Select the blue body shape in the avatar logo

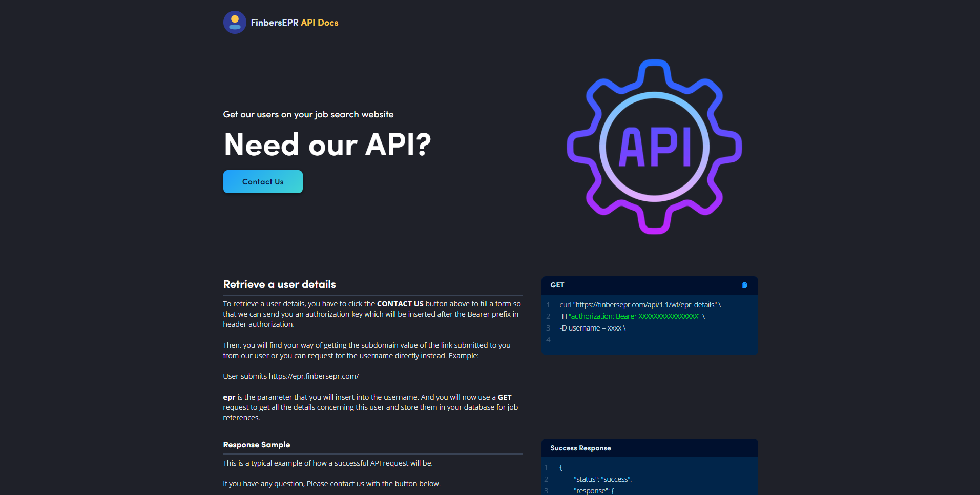[235, 27]
